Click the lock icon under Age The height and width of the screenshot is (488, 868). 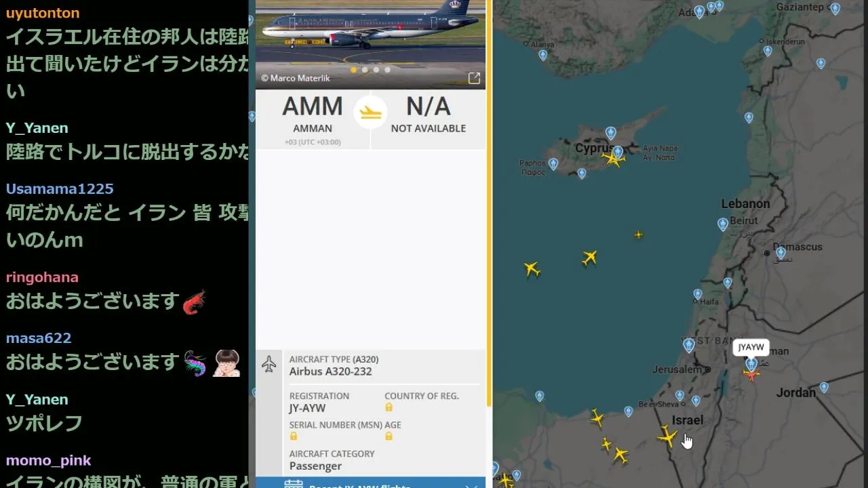(x=389, y=436)
